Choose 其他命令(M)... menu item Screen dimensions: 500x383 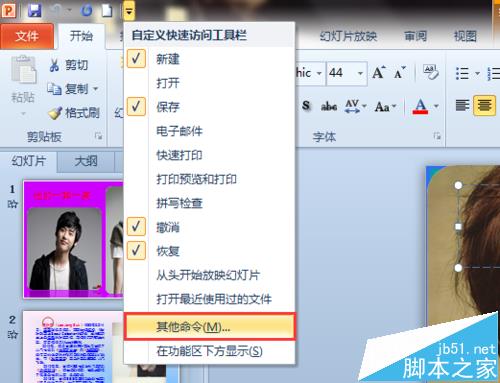(x=209, y=327)
